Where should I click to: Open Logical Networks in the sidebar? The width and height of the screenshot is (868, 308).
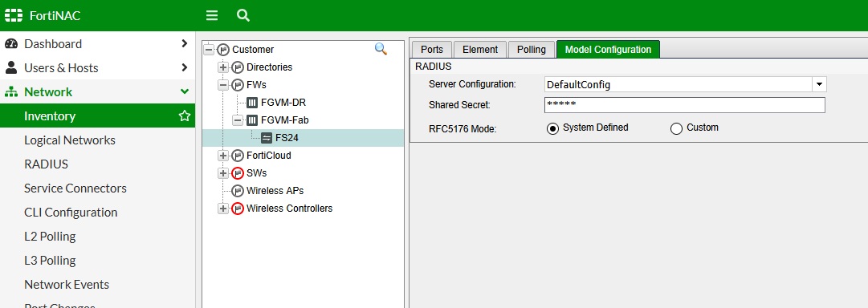click(x=70, y=140)
